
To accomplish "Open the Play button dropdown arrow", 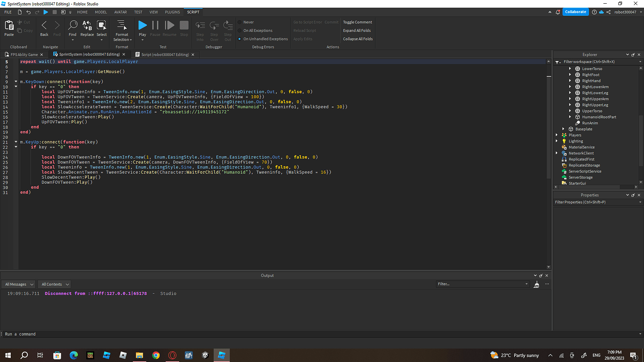I will (x=142, y=40).
